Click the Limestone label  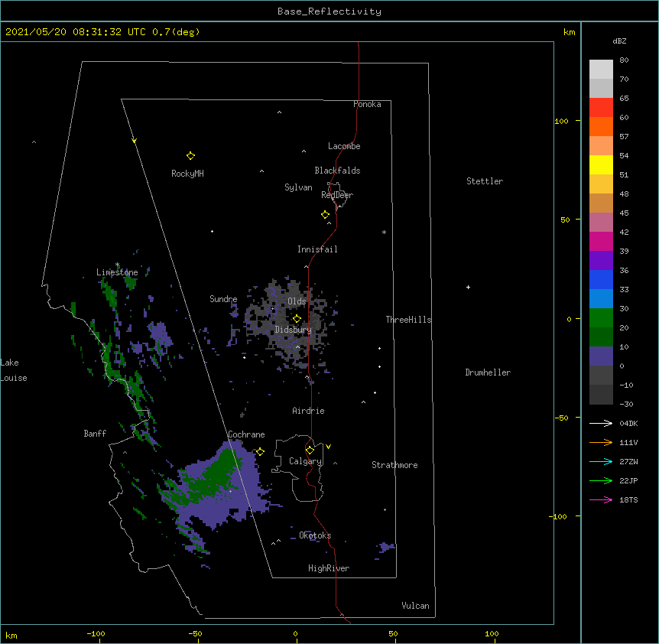117,272
